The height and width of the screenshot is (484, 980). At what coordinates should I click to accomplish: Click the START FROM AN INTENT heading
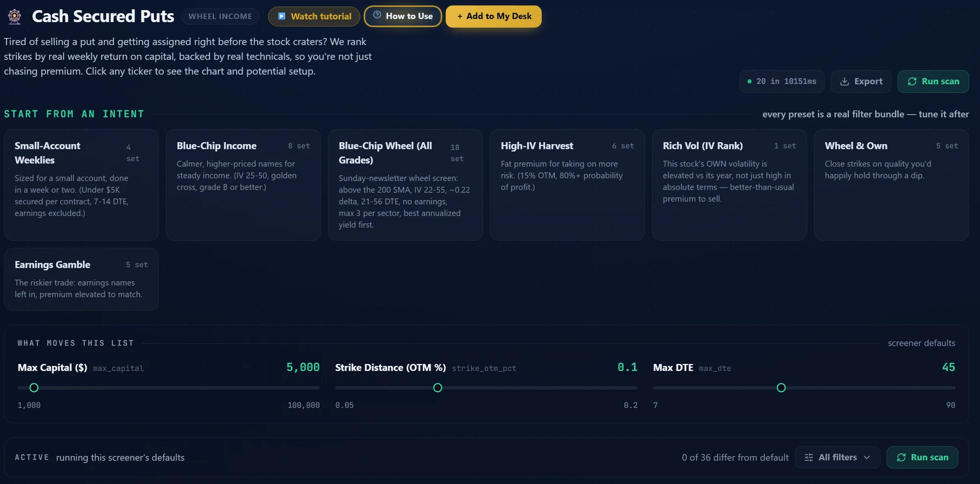[x=74, y=114]
